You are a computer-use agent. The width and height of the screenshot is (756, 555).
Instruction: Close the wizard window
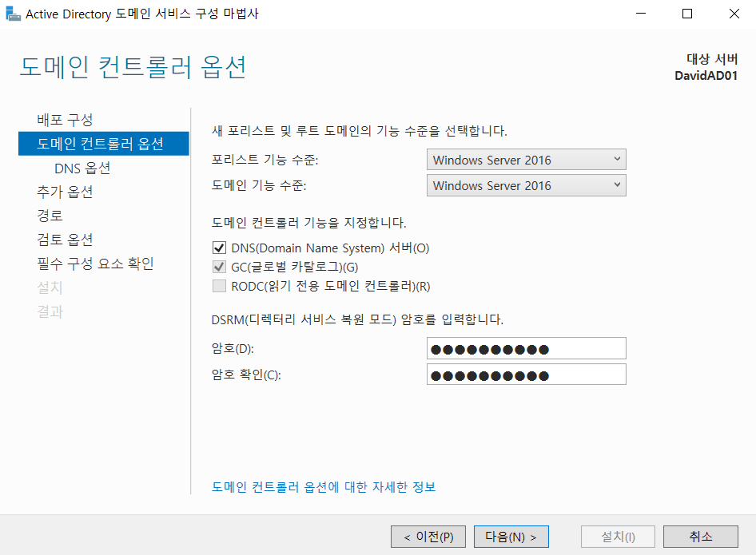[x=734, y=14]
